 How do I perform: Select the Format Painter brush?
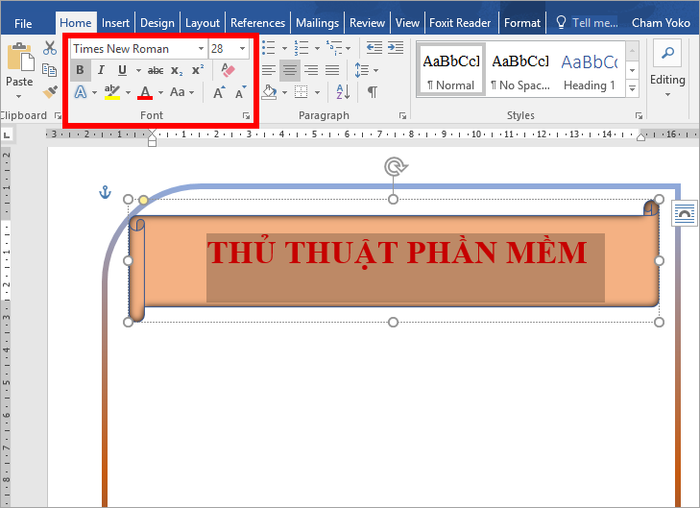[x=50, y=92]
